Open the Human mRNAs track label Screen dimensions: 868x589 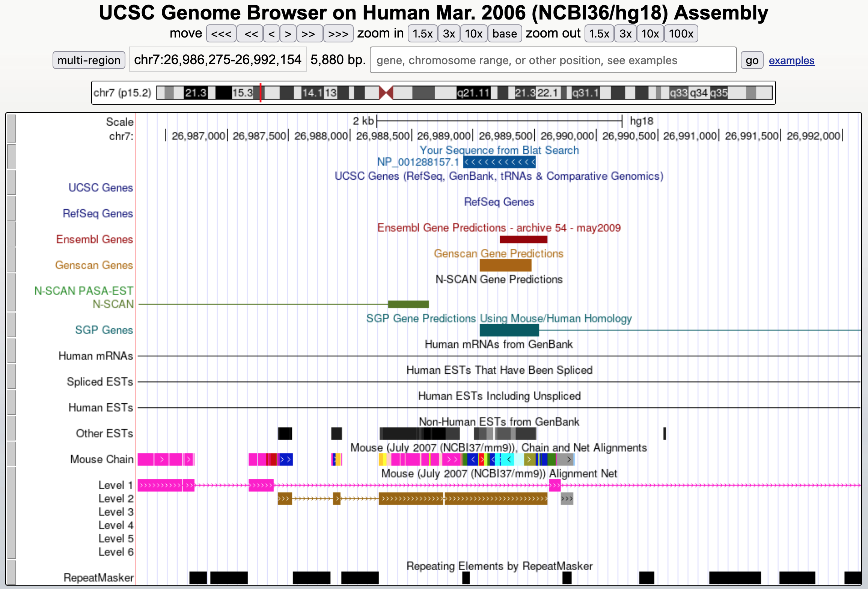[x=96, y=356]
